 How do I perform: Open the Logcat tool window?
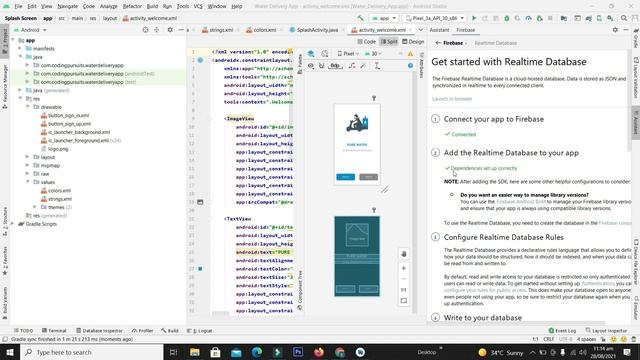click(x=200, y=331)
